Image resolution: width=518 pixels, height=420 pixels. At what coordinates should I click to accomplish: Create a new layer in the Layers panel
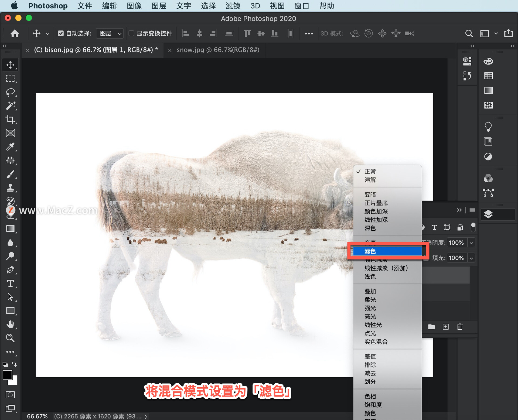445,327
